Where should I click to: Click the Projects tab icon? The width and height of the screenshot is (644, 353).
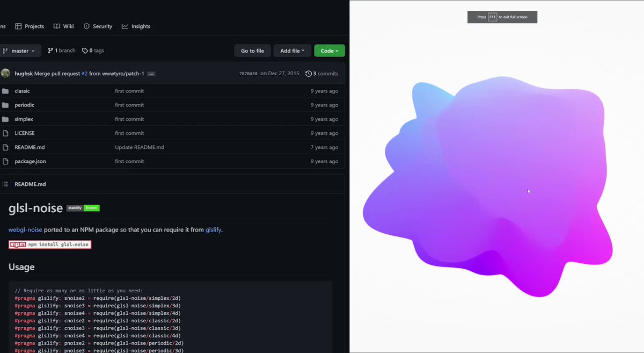18,26
